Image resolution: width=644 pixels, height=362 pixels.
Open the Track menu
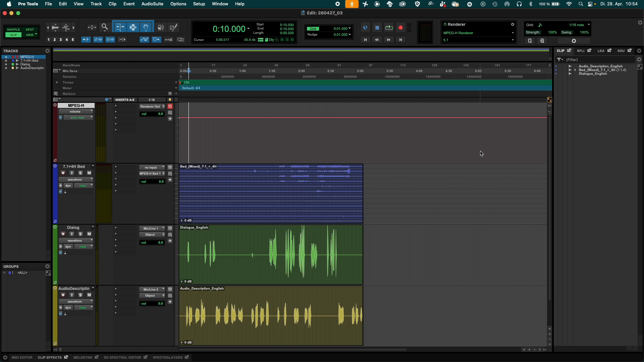(x=96, y=4)
